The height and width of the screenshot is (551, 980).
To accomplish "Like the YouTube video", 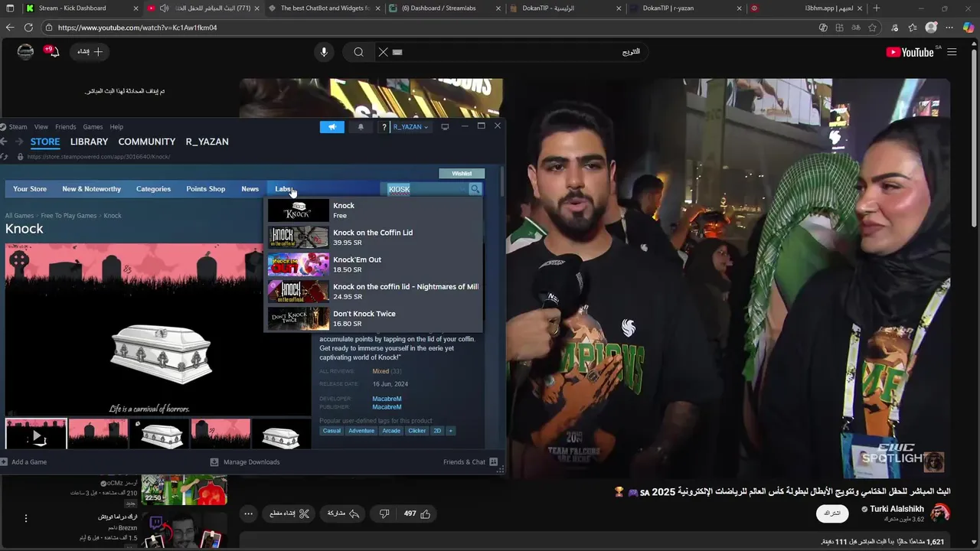I will tap(418, 514).
